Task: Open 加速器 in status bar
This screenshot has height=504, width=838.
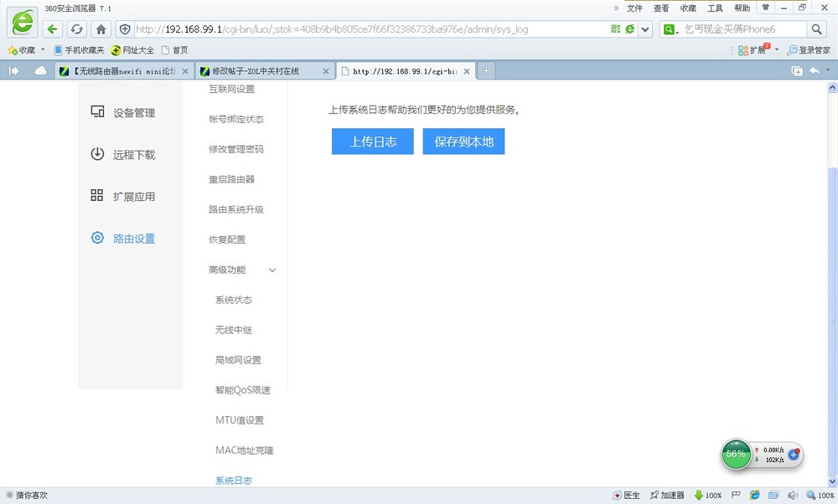Action: tap(668, 496)
